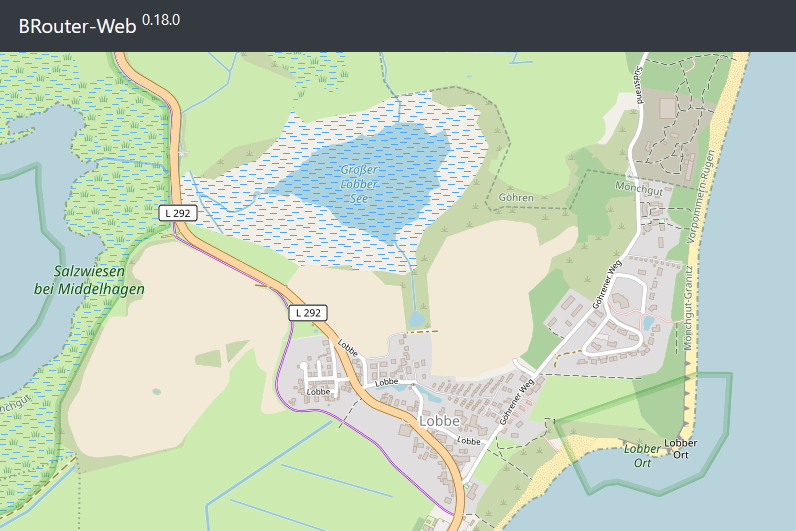Click the Mönchgut label on the map
Screen dimensions: 796x531
click(x=639, y=188)
